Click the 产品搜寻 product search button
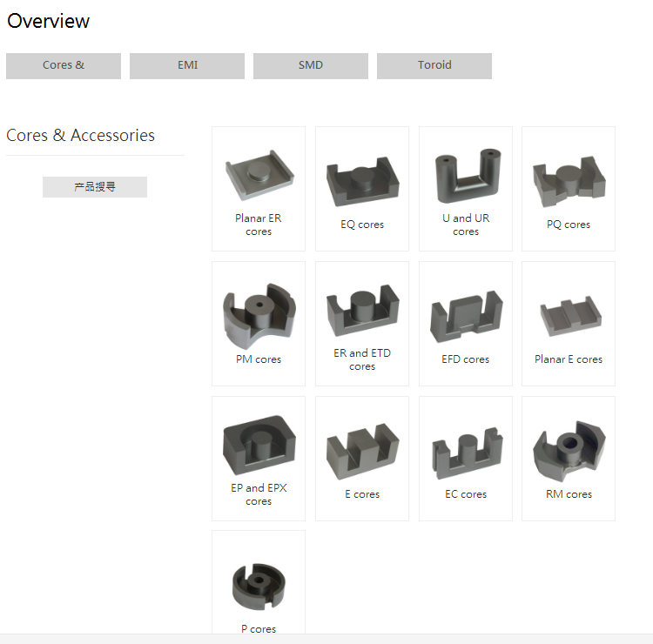 click(x=95, y=187)
